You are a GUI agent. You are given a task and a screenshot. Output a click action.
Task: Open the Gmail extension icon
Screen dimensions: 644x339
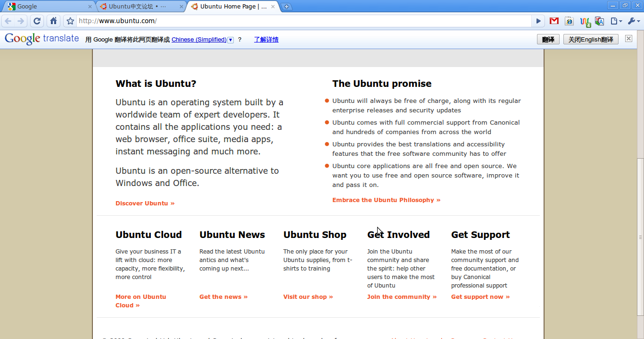[554, 21]
